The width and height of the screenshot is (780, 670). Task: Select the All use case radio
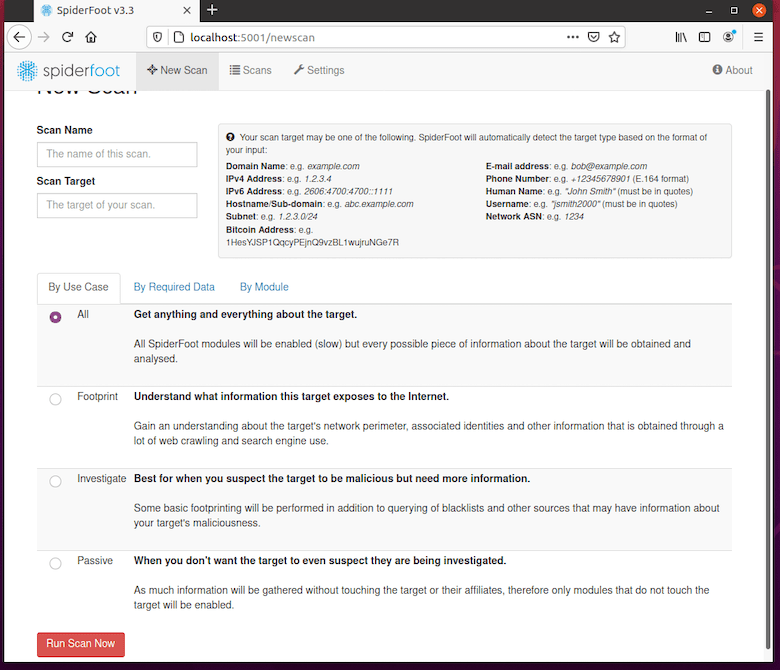coord(55,317)
